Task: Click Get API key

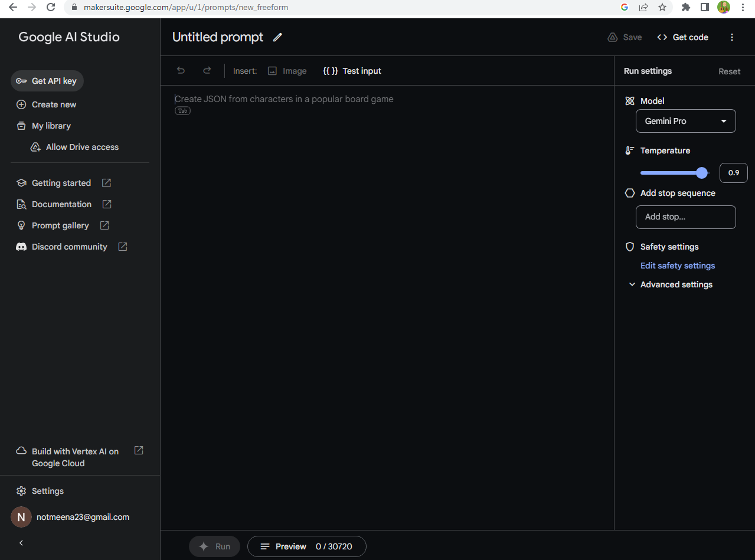Action: pos(47,81)
